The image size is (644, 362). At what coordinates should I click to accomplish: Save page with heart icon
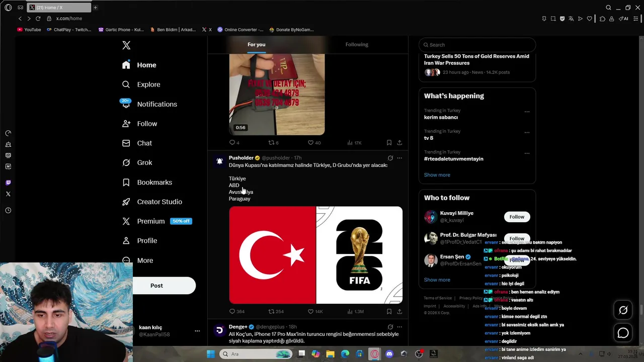589,19
